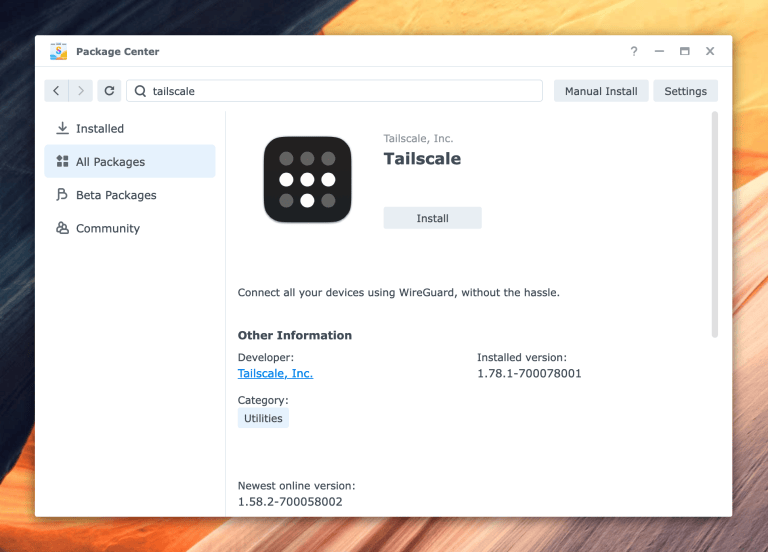Click the Package Center app icon
Screen dimensions: 768x552
click(59, 51)
